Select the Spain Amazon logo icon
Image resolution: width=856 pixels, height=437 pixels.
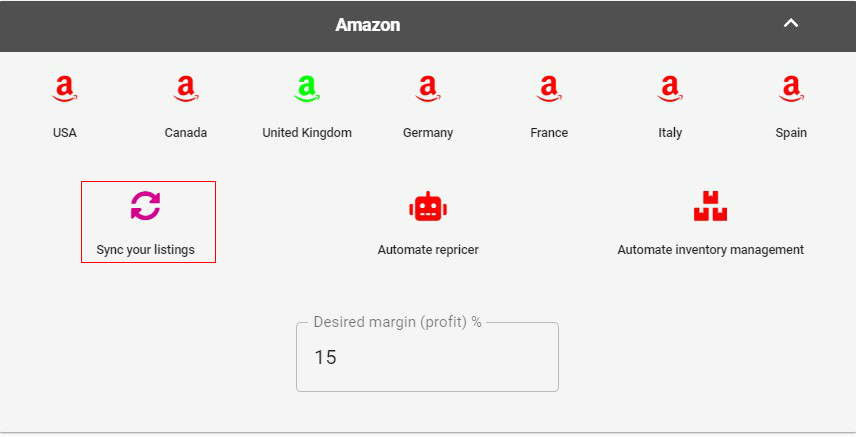[x=791, y=88]
